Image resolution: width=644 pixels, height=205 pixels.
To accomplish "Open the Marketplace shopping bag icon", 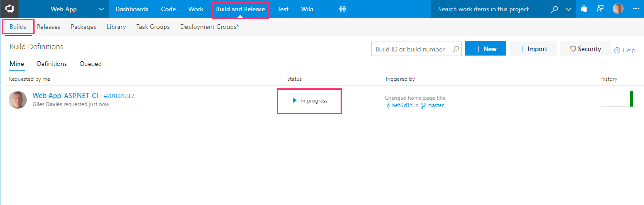I will (583, 9).
